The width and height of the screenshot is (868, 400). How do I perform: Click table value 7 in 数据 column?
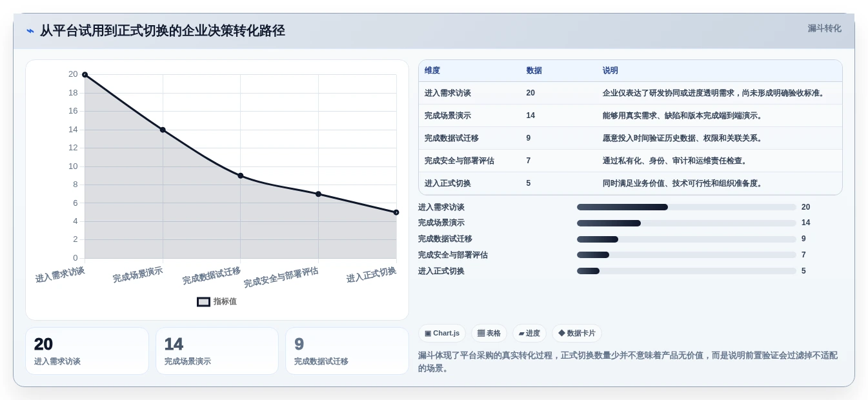click(x=529, y=161)
